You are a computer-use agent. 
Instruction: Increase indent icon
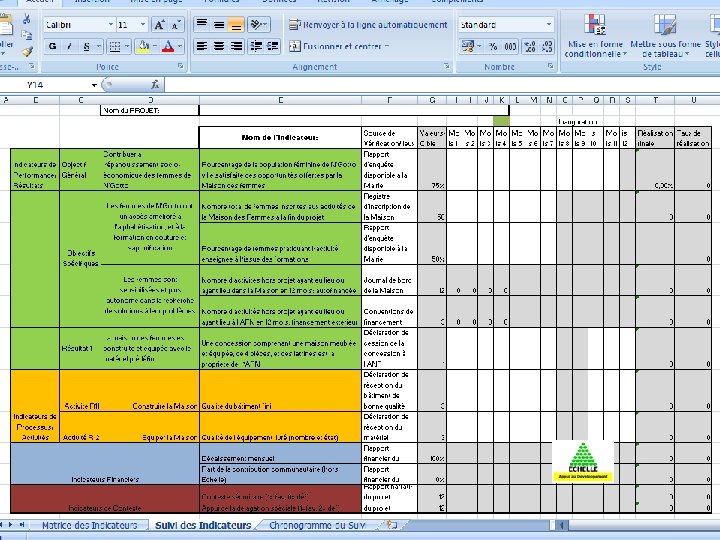point(272,46)
